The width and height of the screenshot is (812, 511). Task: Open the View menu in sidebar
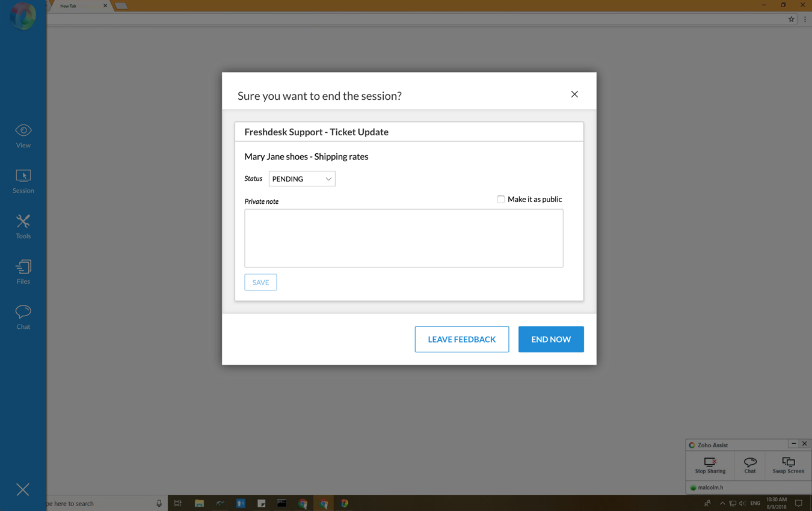pyautogui.click(x=23, y=136)
